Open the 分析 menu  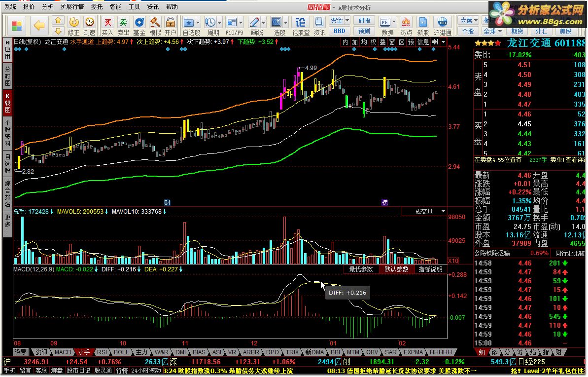click(47, 7)
